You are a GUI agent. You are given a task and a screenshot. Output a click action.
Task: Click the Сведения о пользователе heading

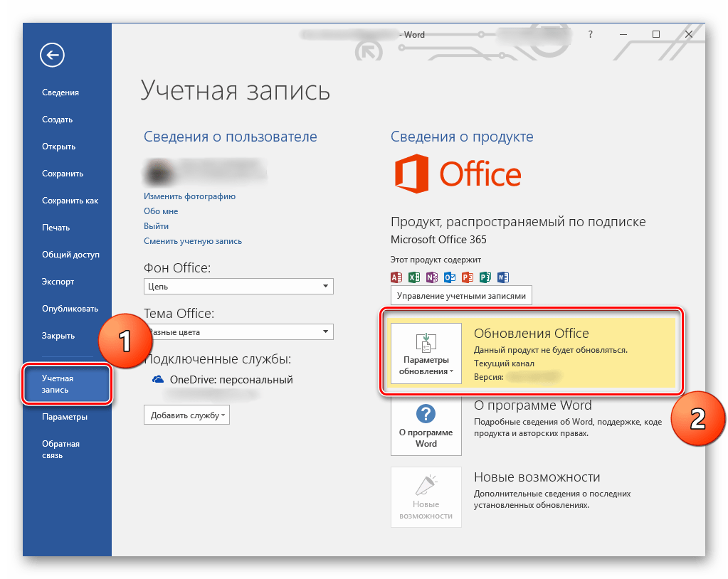point(231,137)
